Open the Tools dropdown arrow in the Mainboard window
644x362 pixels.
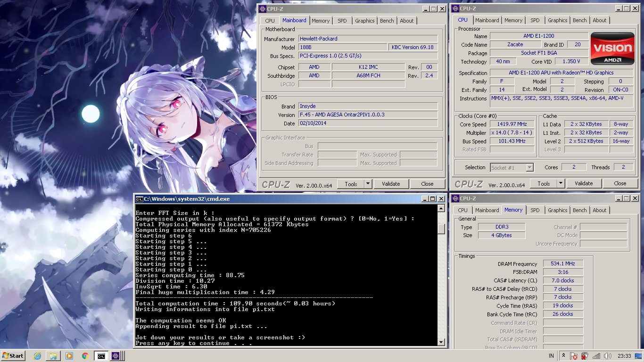tap(368, 184)
